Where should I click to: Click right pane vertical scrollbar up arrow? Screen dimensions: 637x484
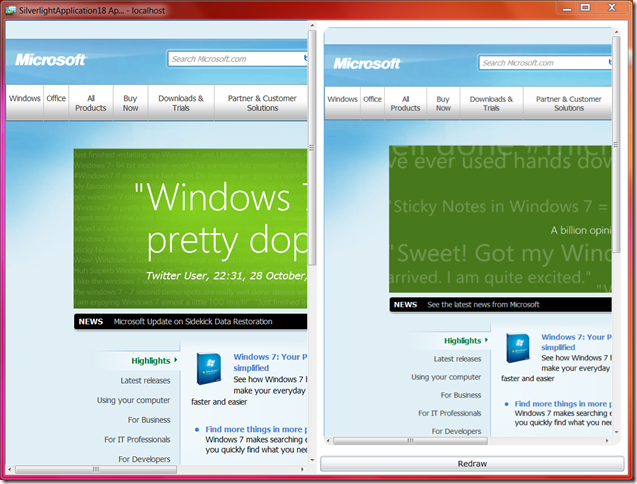click(x=616, y=32)
